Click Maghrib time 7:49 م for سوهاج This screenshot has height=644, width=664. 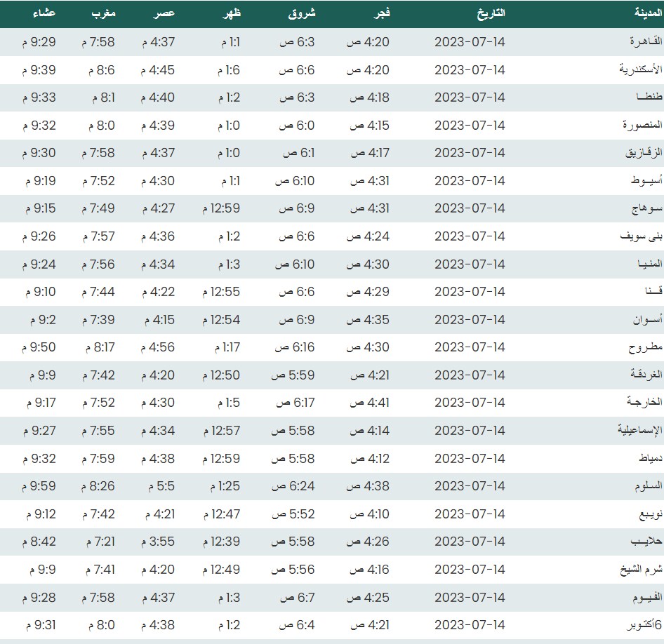click(x=98, y=208)
